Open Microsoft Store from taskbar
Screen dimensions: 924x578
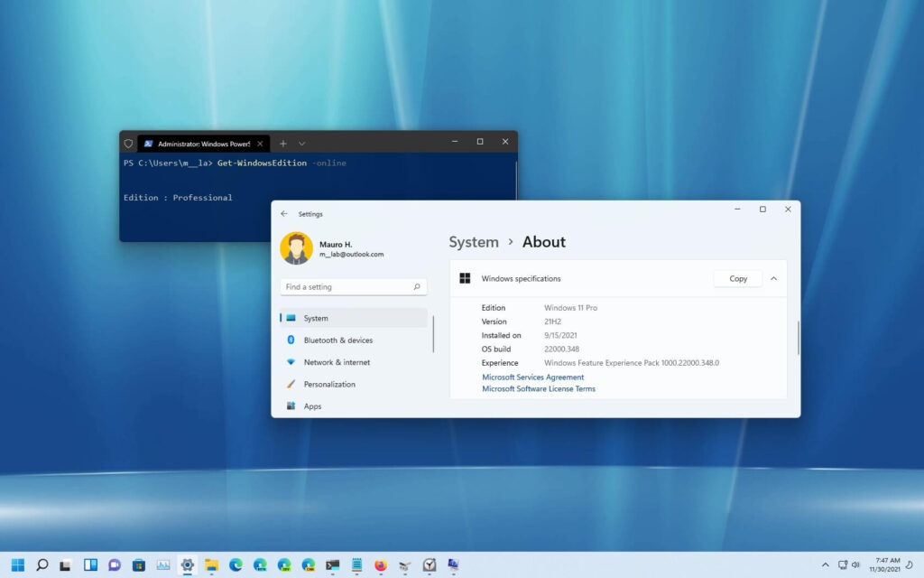[138, 565]
